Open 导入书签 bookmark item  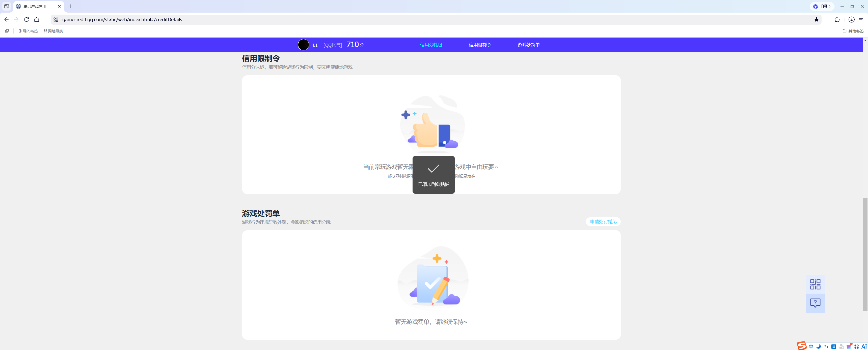click(28, 31)
